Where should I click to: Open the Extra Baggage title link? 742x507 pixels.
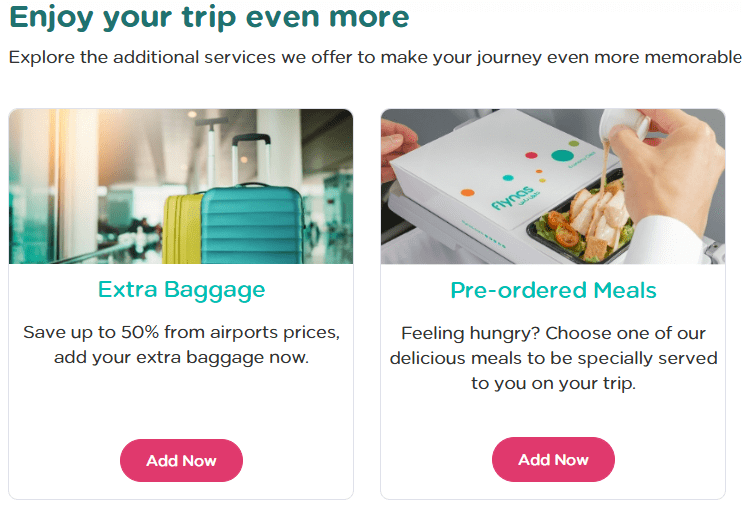coord(181,290)
